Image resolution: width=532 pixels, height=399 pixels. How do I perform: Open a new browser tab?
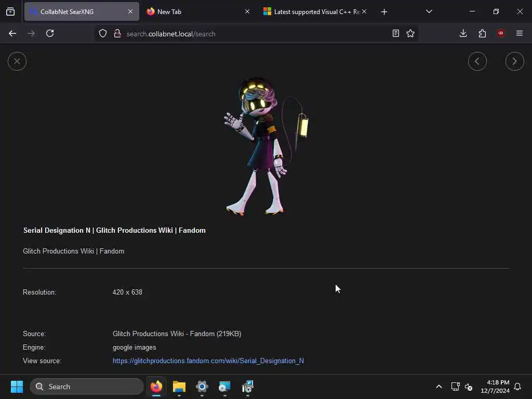(x=384, y=12)
